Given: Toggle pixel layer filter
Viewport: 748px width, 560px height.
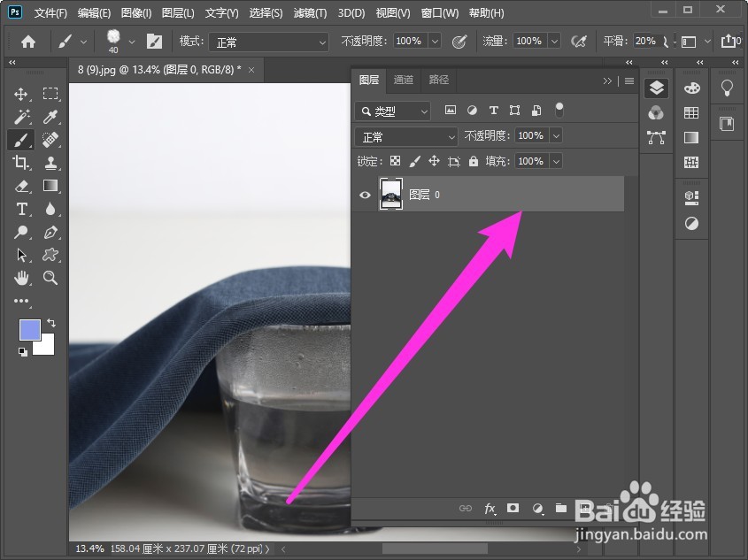Looking at the screenshot, I should pyautogui.click(x=451, y=110).
